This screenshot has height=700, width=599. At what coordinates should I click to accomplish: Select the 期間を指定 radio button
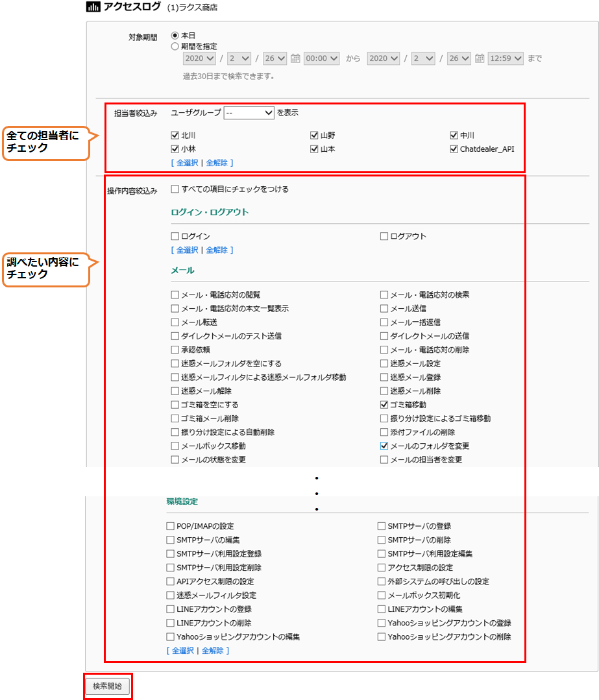point(175,47)
